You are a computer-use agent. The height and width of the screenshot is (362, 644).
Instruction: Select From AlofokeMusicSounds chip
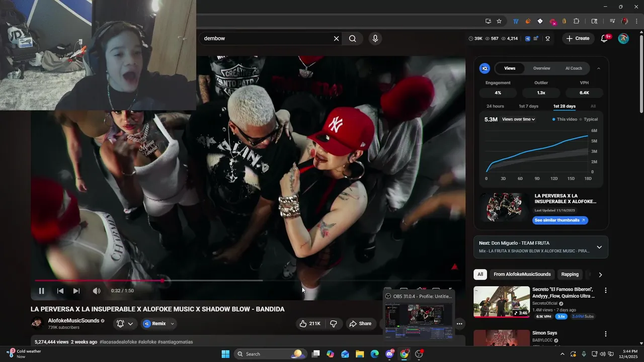click(522, 275)
